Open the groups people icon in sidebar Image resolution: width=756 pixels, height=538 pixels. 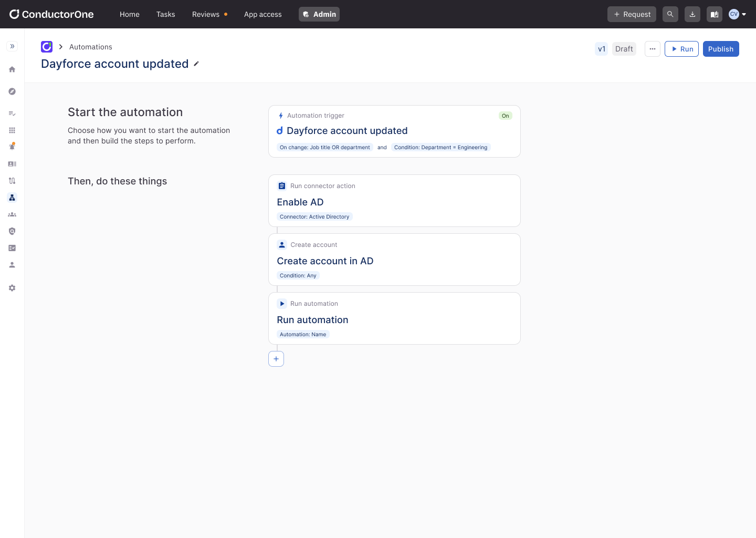coord(12,214)
